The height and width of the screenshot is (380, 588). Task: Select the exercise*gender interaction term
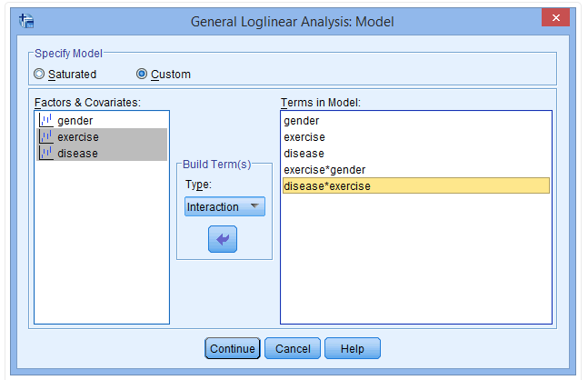[325, 169]
